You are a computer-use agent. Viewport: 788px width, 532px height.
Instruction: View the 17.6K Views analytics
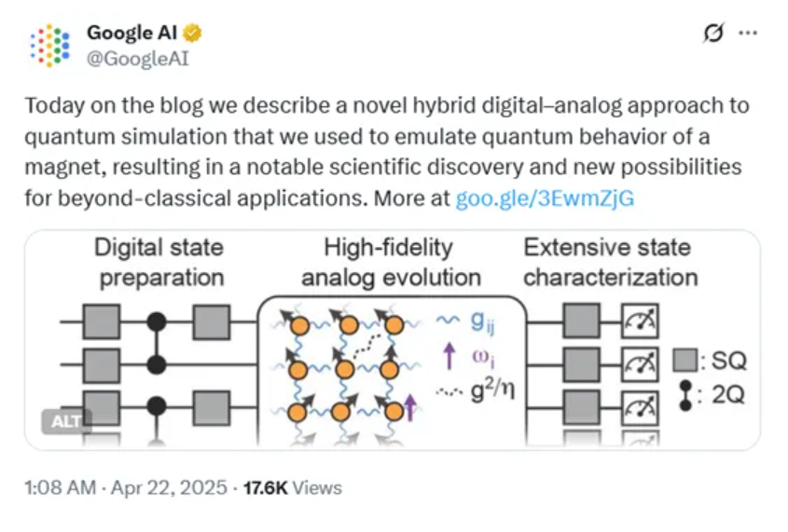(x=293, y=487)
